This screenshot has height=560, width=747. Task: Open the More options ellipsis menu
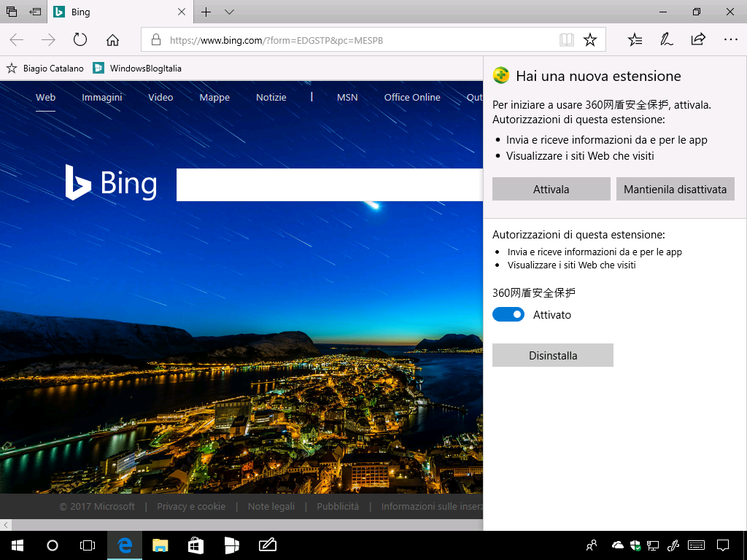pyautogui.click(x=730, y=39)
